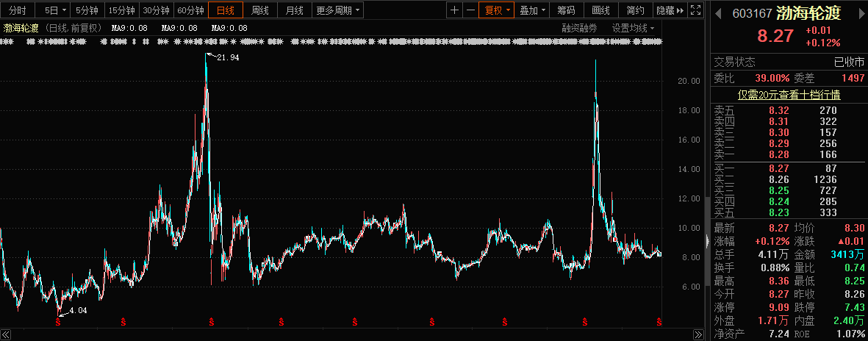Image resolution: width=868 pixels, height=341 pixels.
Task: Expand the 更多周期 dropdown
Action: point(339,10)
